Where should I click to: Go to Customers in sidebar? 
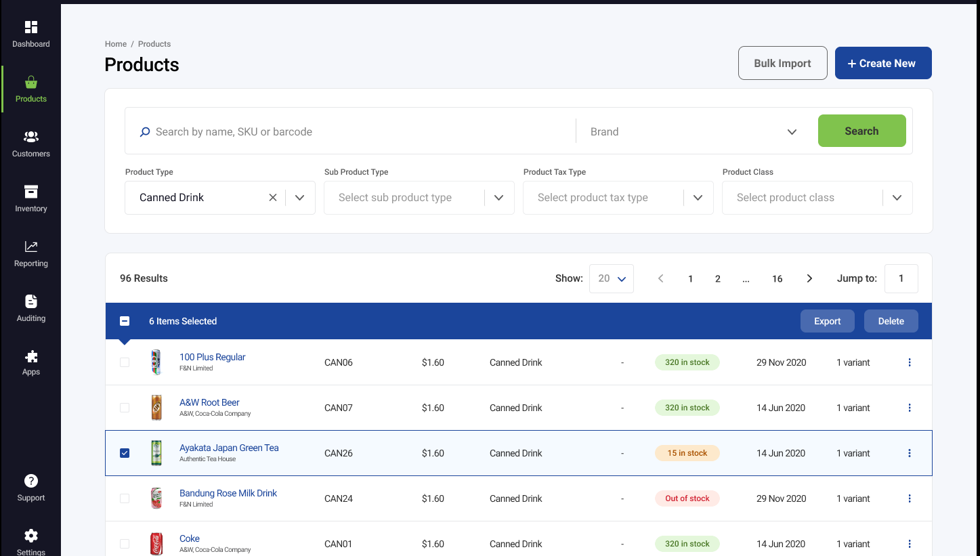point(31,144)
